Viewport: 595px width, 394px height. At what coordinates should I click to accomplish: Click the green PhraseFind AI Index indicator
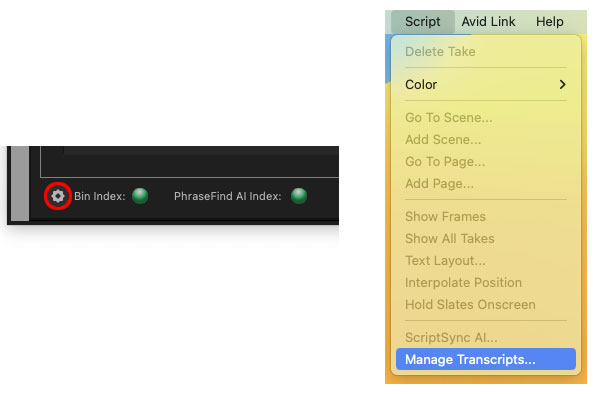(x=299, y=196)
